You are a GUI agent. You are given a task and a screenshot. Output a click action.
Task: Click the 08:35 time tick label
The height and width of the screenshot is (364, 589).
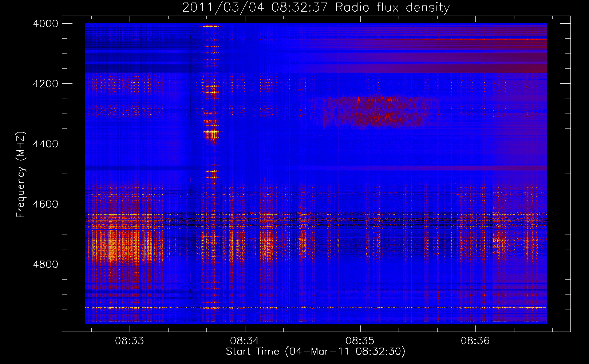pyautogui.click(x=360, y=341)
